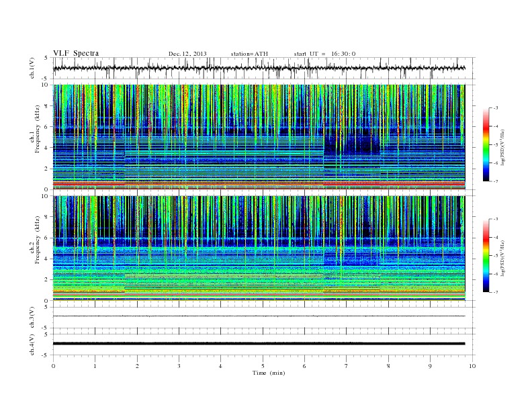Click inside the ch.1 spectrogram panel
The width and height of the screenshot is (532, 411).
(264, 137)
